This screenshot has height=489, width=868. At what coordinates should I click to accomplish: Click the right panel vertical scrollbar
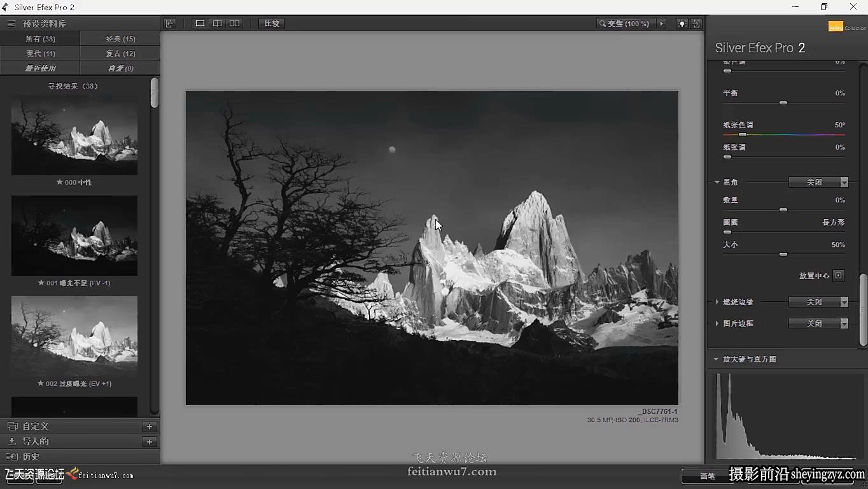pyautogui.click(x=863, y=310)
